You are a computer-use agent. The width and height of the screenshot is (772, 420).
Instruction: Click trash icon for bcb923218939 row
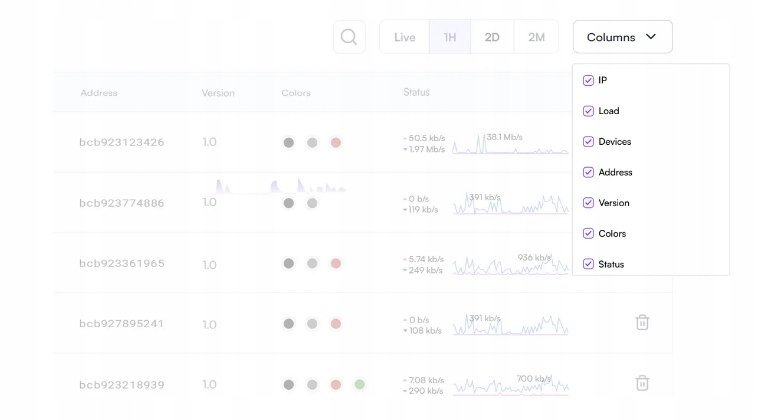pos(642,383)
